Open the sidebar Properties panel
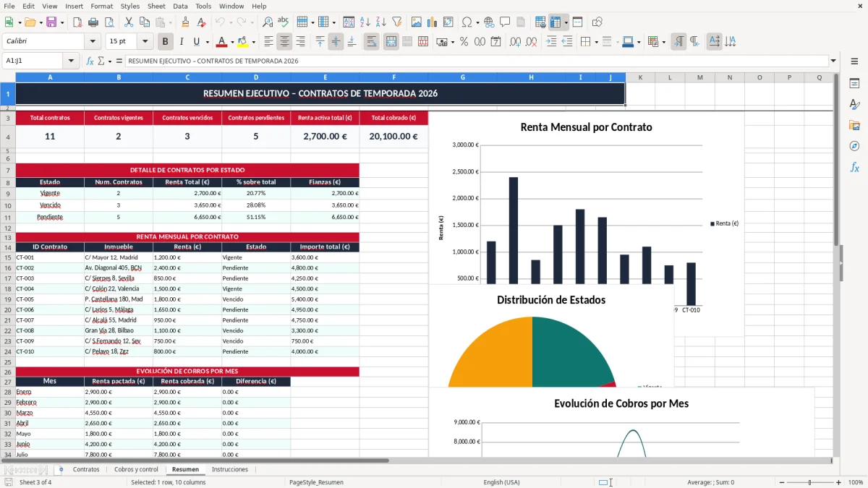The image size is (868, 488). click(854, 84)
